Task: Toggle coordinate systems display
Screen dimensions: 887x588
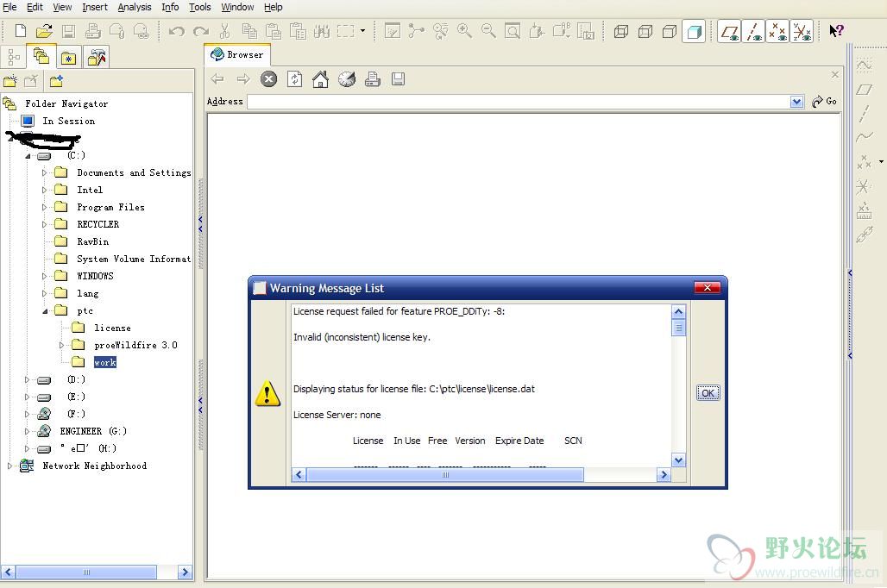Action: point(802,32)
